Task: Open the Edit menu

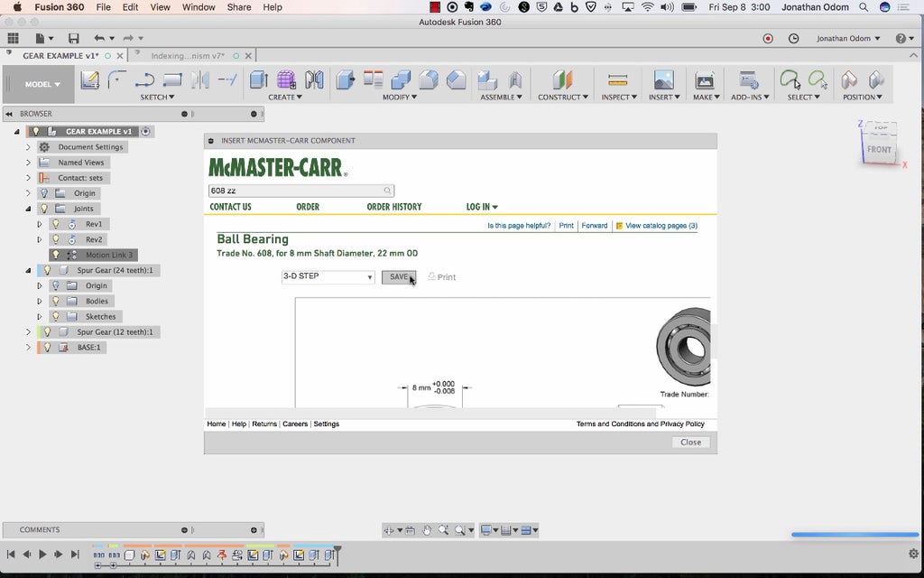Action: coord(130,7)
